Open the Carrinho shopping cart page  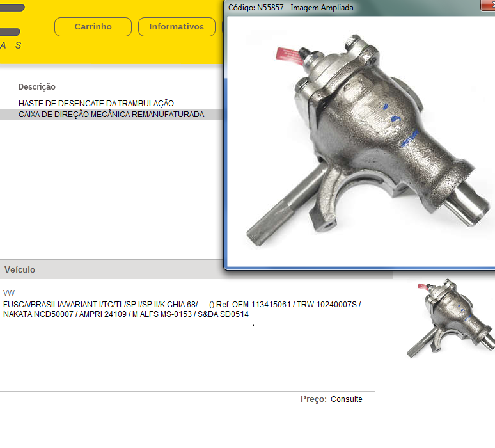coord(93,27)
